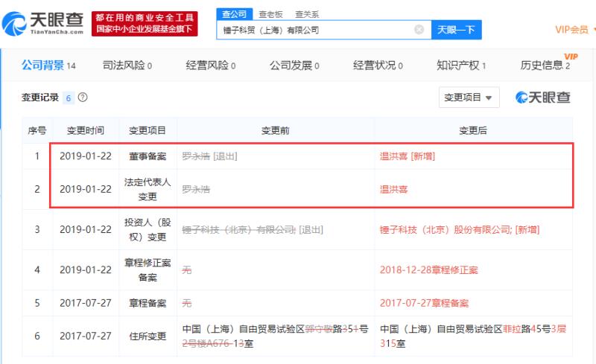596x364 pixels.
Task: Clear the search field with the X icon
Action: pyautogui.click(x=419, y=30)
